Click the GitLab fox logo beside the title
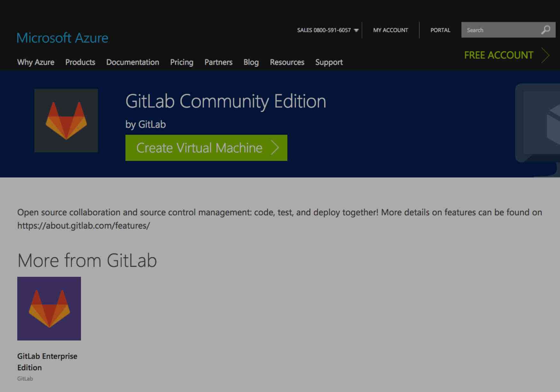This screenshot has width=560, height=392. click(67, 119)
